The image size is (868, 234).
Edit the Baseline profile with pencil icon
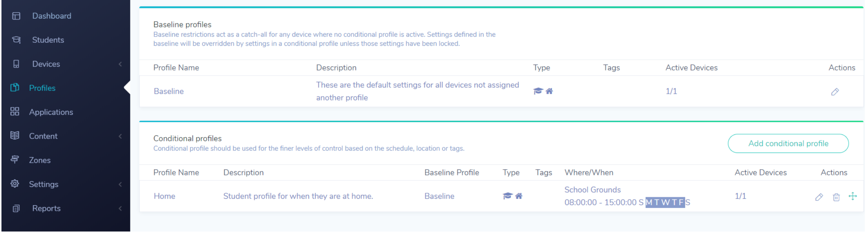click(835, 92)
